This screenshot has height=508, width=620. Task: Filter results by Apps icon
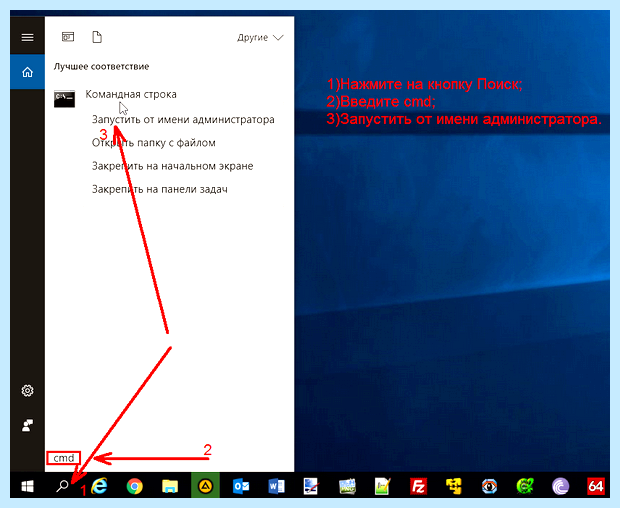[68, 37]
